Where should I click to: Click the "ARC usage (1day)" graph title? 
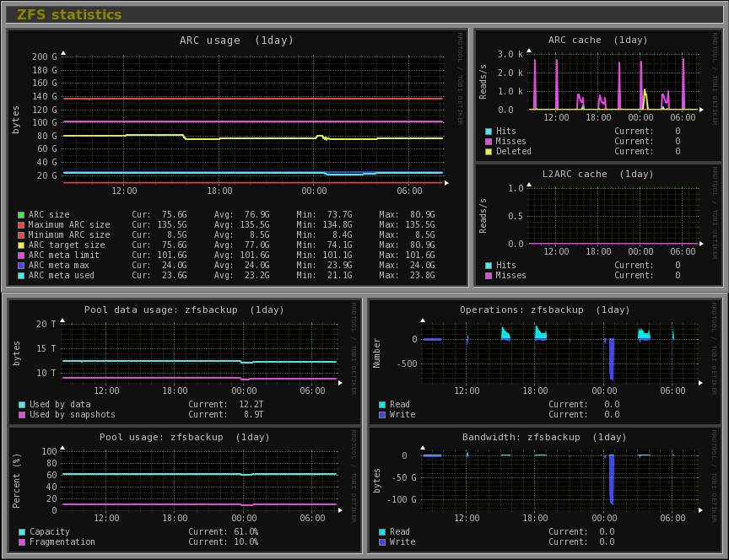pyautogui.click(x=236, y=40)
